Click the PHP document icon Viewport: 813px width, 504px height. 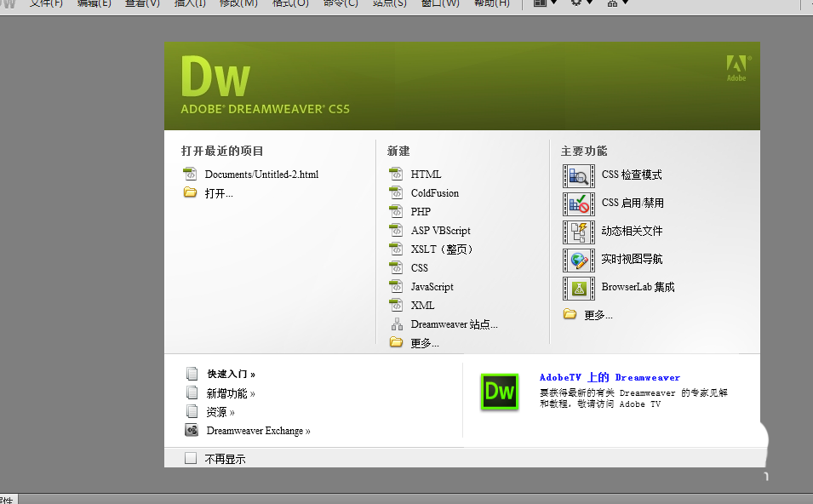pyautogui.click(x=396, y=210)
